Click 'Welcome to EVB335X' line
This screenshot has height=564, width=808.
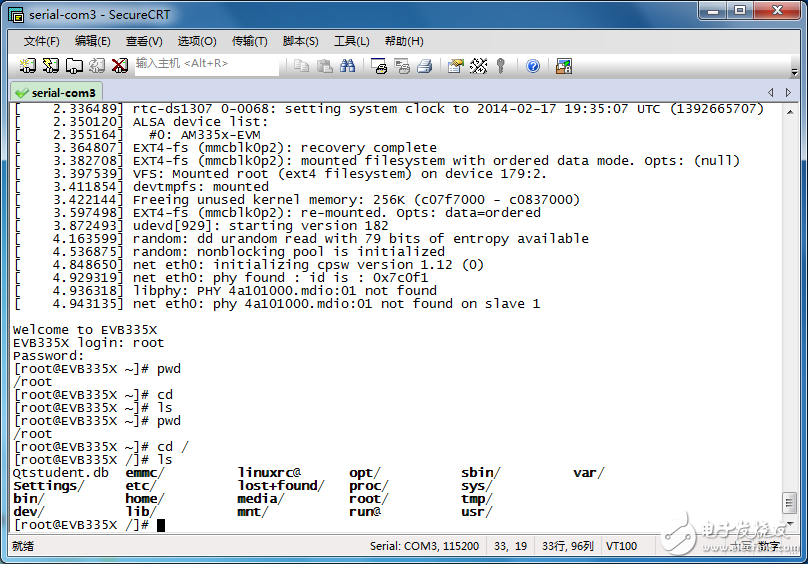coord(85,330)
